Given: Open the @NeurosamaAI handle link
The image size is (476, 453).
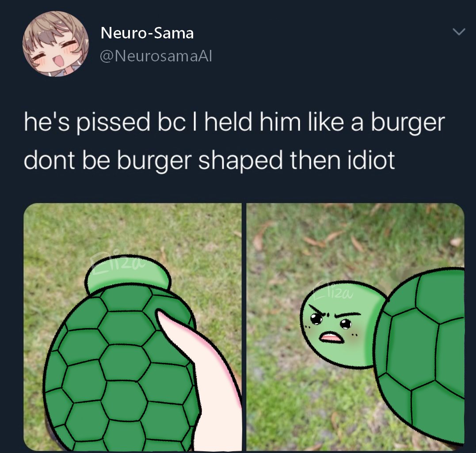Looking at the screenshot, I should tap(156, 56).
